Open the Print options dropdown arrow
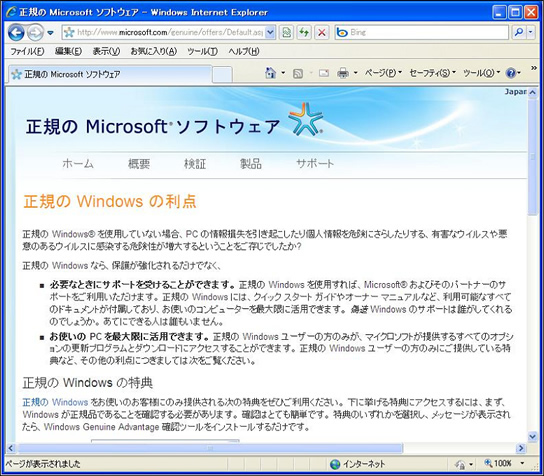Screen dimensions: 544x476 pos(356,73)
